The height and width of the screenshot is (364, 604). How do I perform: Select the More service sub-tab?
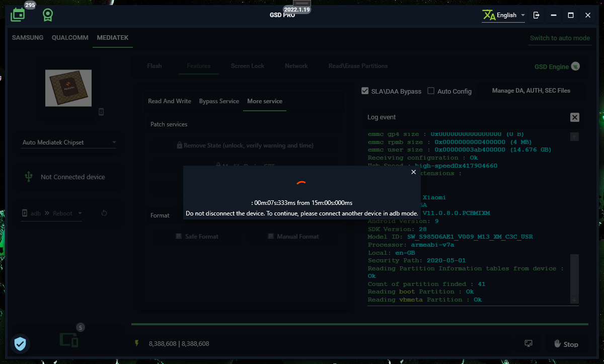(265, 101)
